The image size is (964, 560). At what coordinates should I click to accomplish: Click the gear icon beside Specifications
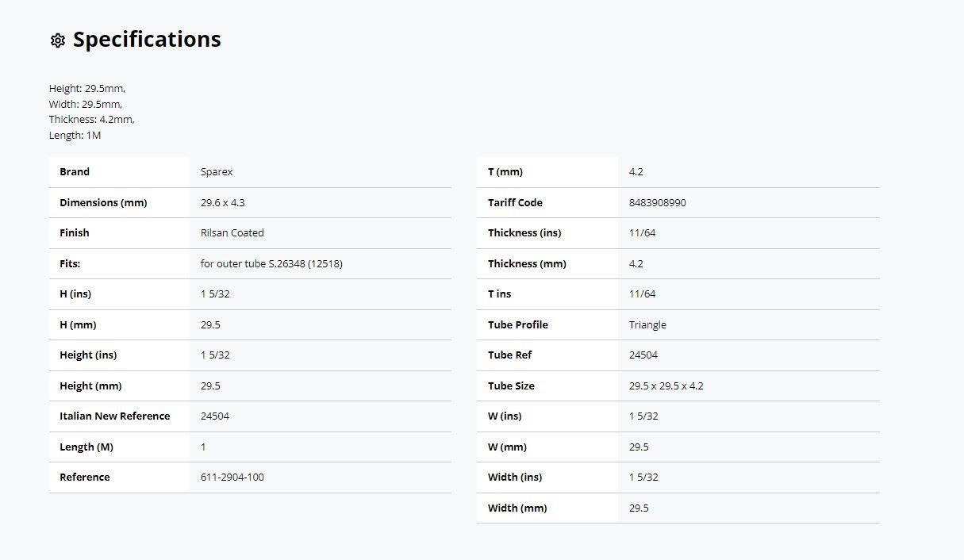click(x=57, y=40)
